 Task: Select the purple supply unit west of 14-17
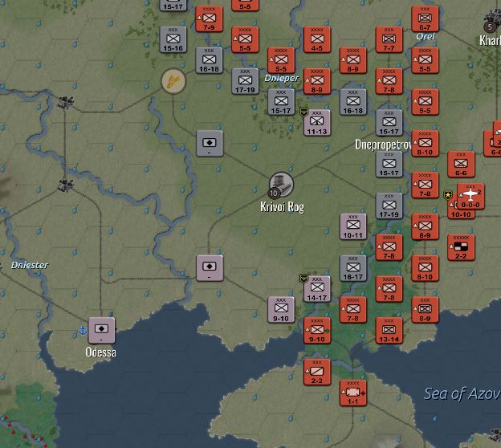pyautogui.click(x=210, y=268)
